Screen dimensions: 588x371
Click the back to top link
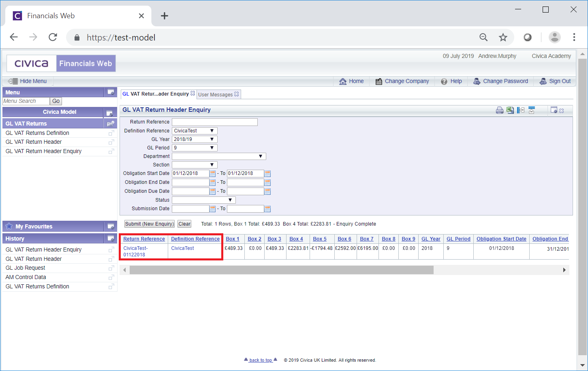pos(261,360)
